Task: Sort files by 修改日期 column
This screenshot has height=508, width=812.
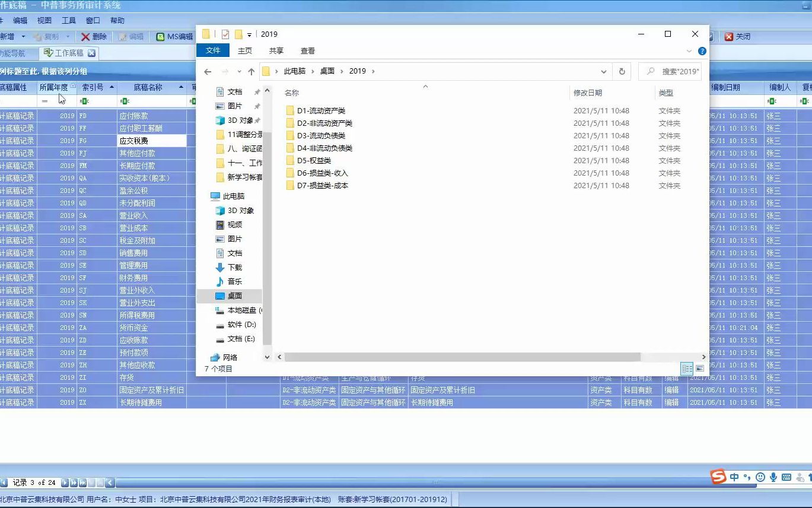Action: pyautogui.click(x=588, y=93)
